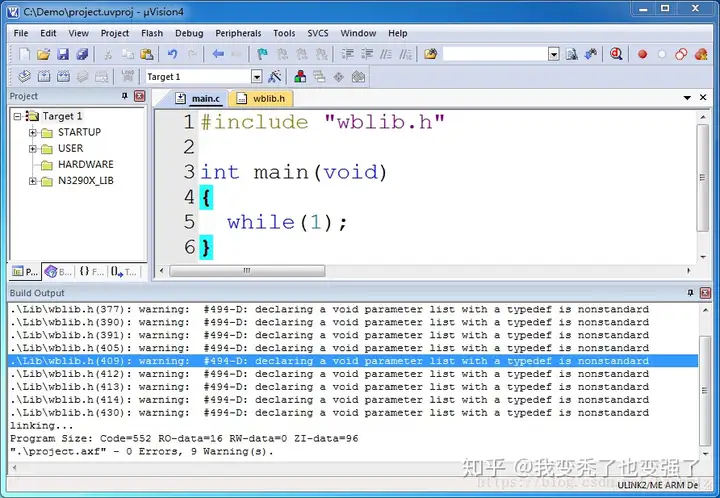The height and width of the screenshot is (498, 720).
Task: Click the Build Output scroll-down arrow
Action: (x=705, y=454)
